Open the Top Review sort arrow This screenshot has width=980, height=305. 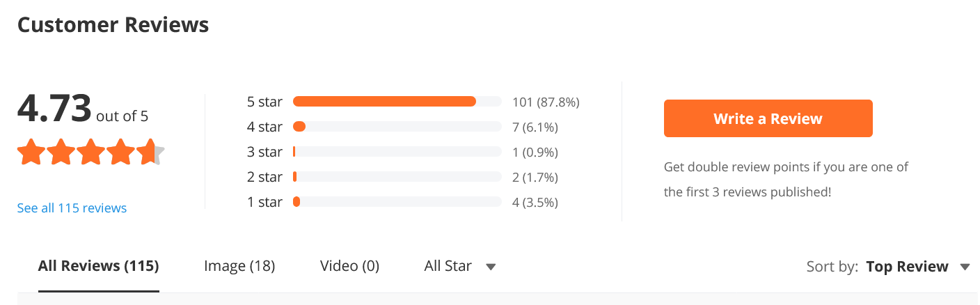click(965, 267)
